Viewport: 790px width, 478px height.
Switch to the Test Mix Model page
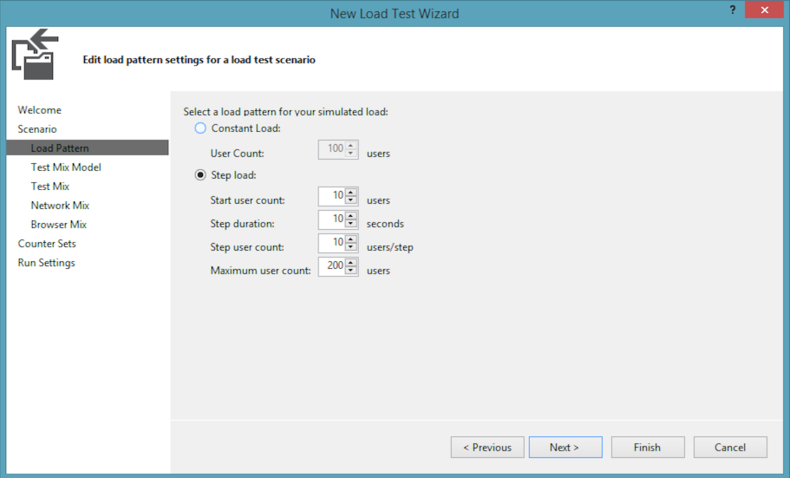coord(65,167)
